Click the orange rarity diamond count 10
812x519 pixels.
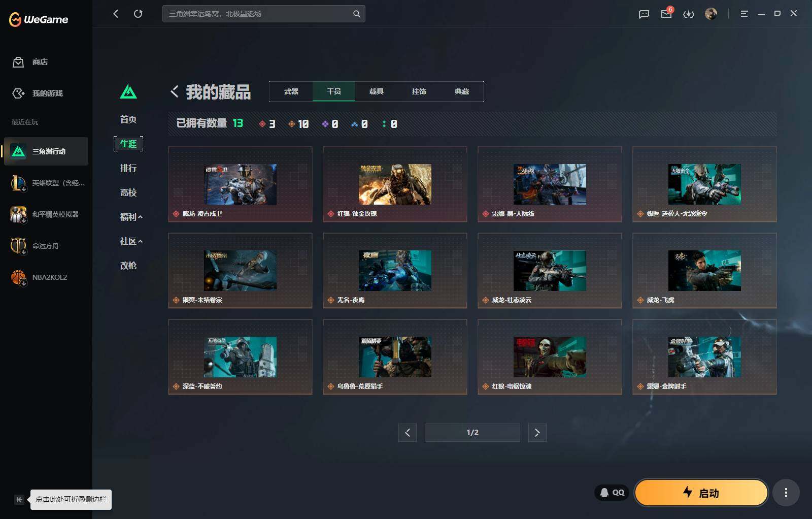(x=298, y=124)
